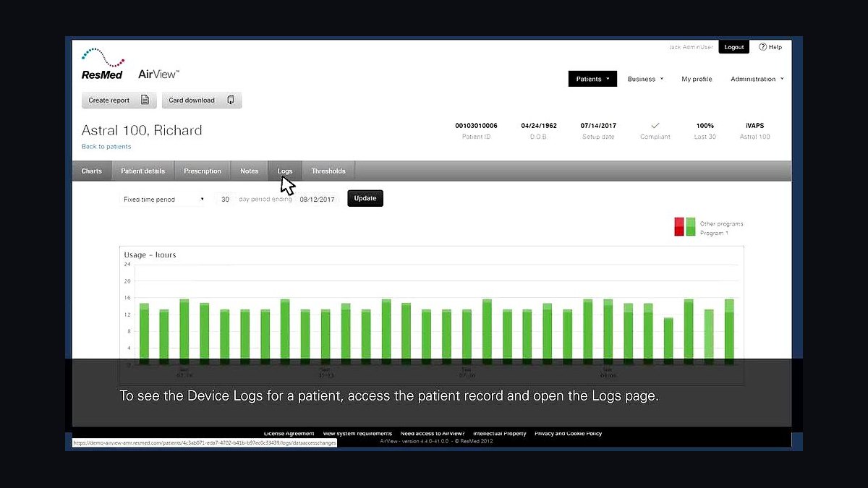868x488 pixels.
Task: Click the patient name Astral 100, Richard
Action: [x=142, y=131]
